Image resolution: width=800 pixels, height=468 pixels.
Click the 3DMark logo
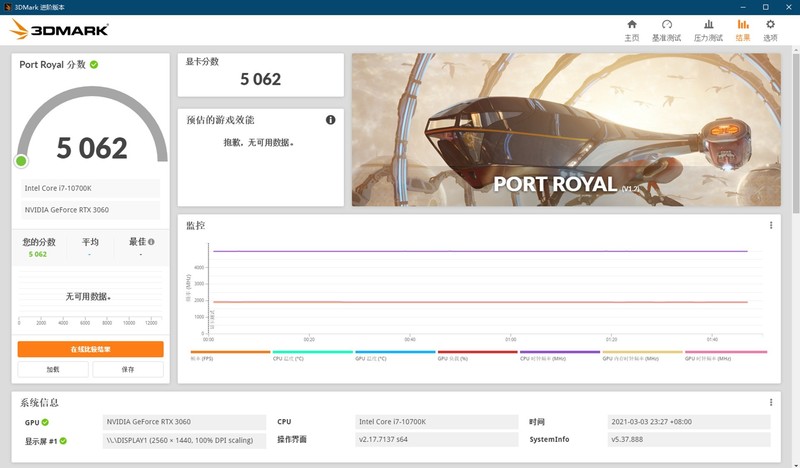click(x=59, y=30)
